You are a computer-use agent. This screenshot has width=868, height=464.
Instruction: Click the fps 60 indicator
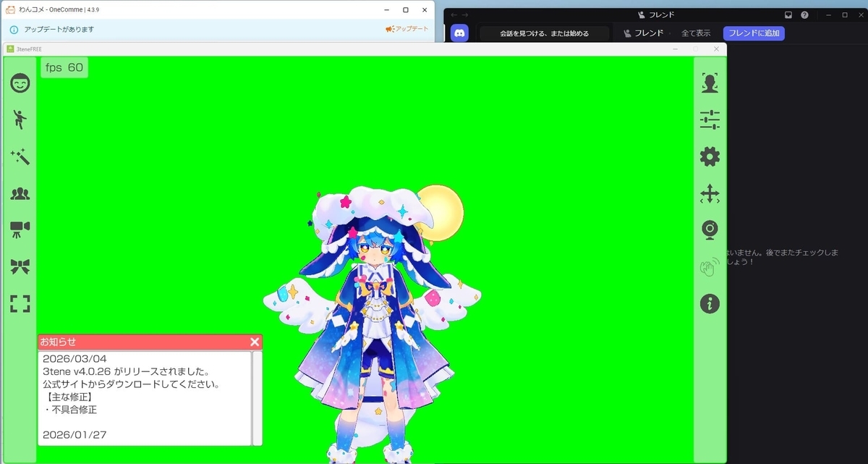tap(64, 67)
